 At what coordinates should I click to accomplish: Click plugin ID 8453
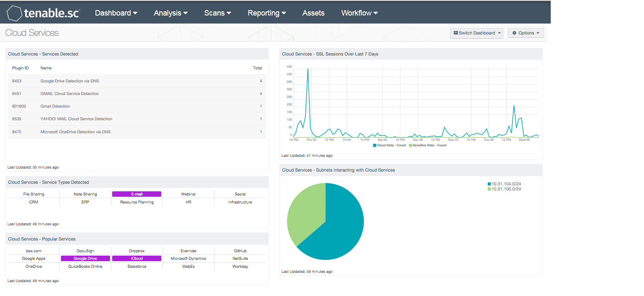(17, 81)
